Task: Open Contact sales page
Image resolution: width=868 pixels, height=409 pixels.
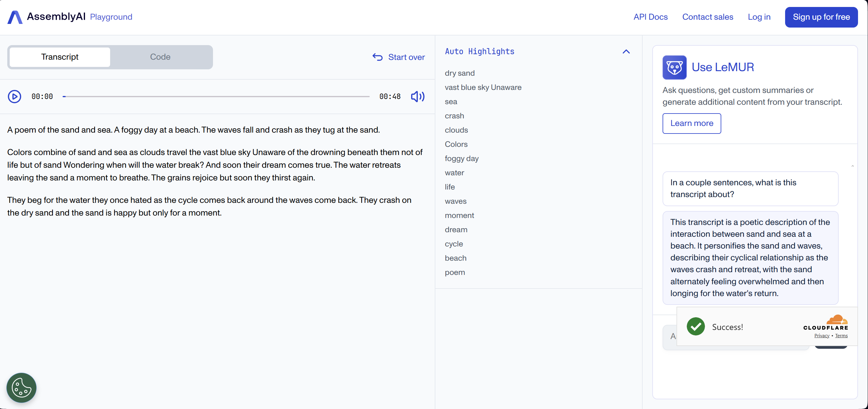Action: 708,17
